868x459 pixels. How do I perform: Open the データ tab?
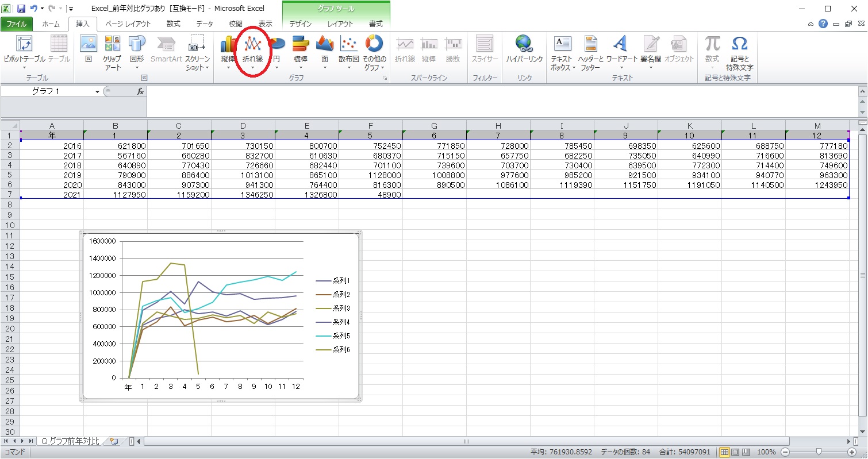[205, 24]
